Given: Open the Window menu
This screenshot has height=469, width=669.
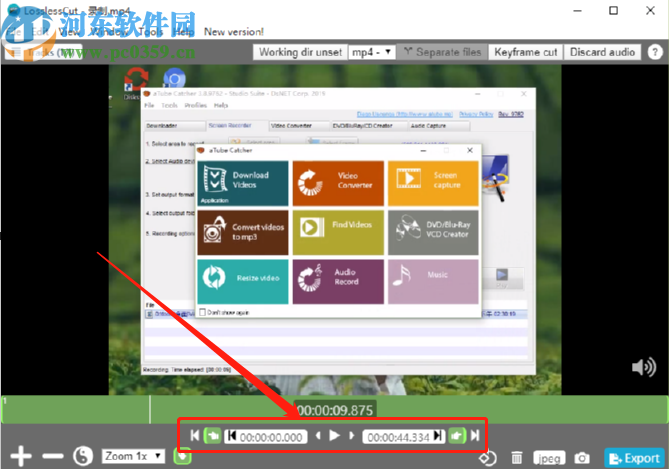Looking at the screenshot, I should click(x=109, y=32).
